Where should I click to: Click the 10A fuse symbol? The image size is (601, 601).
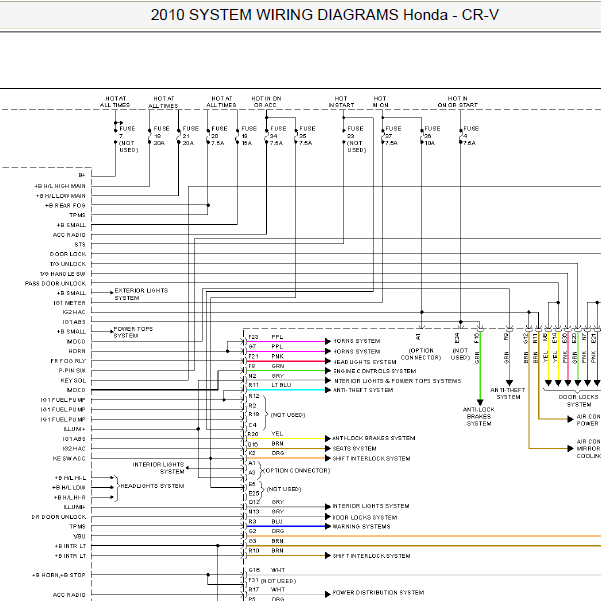click(422, 136)
